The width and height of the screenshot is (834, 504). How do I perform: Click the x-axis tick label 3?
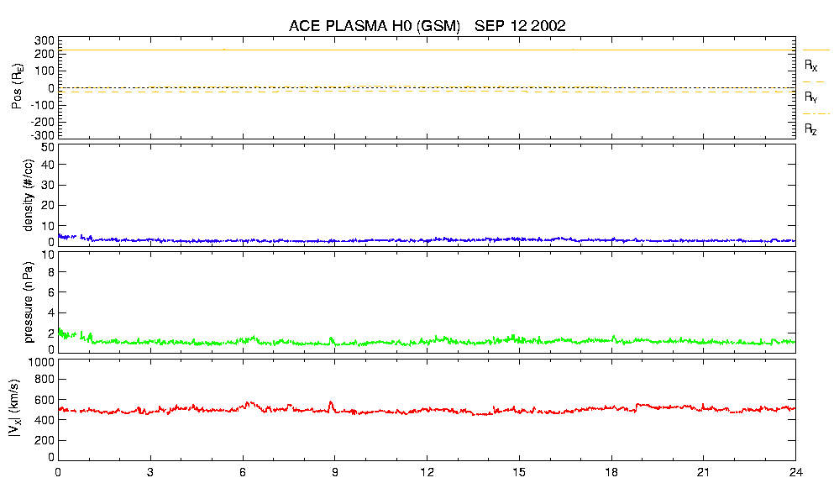point(150,472)
